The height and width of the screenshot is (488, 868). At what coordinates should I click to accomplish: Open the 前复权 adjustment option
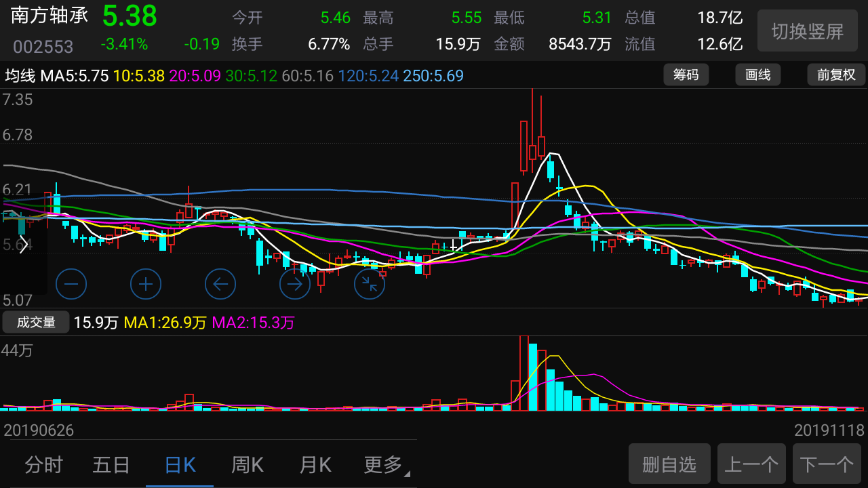836,75
